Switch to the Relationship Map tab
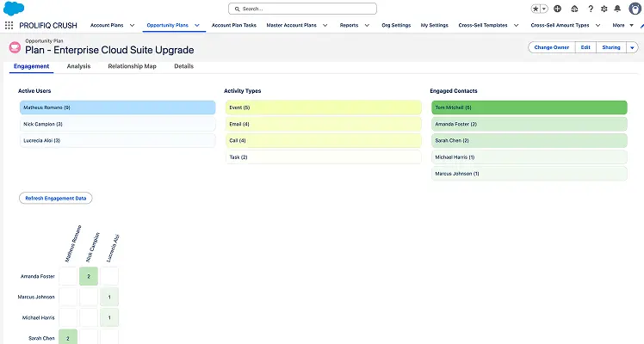Screen dimensions: 644x344 click(x=133, y=66)
